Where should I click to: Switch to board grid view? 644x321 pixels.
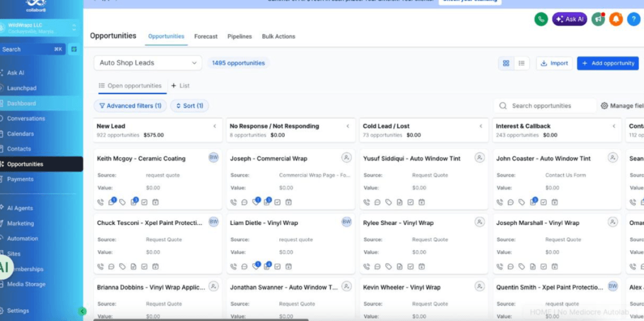pyautogui.click(x=506, y=63)
